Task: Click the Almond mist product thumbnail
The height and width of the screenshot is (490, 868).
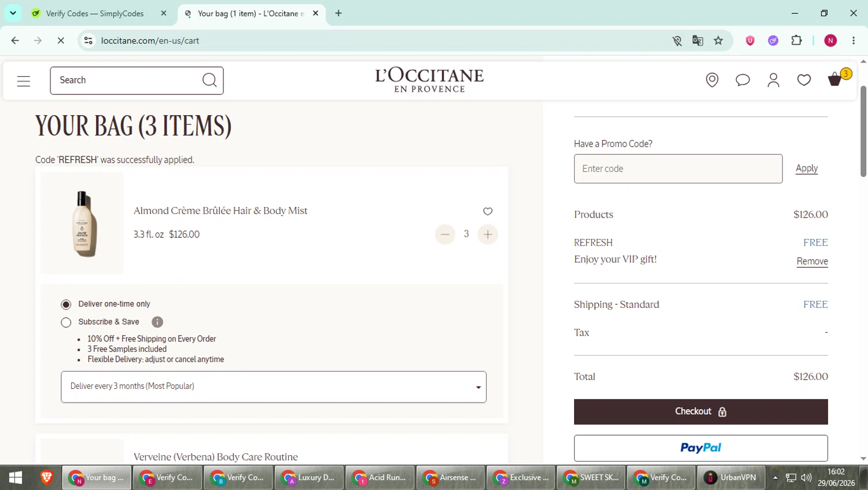Action: (x=82, y=223)
